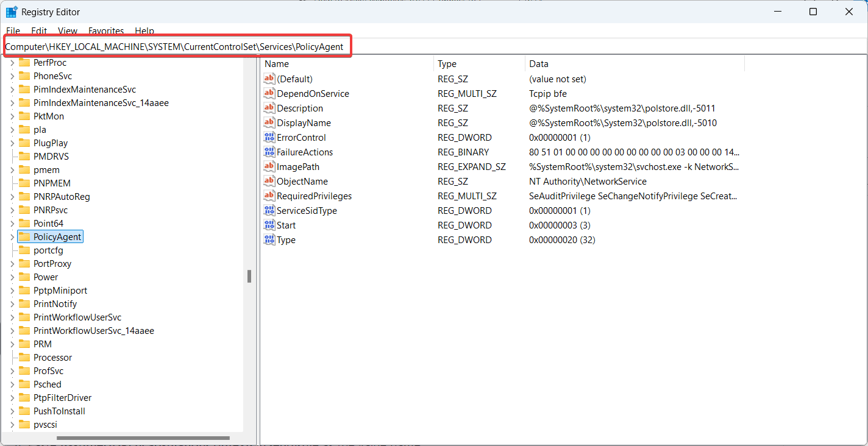Image resolution: width=868 pixels, height=446 pixels.
Task: Expand the PRM key chevron
Action: click(x=12, y=344)
